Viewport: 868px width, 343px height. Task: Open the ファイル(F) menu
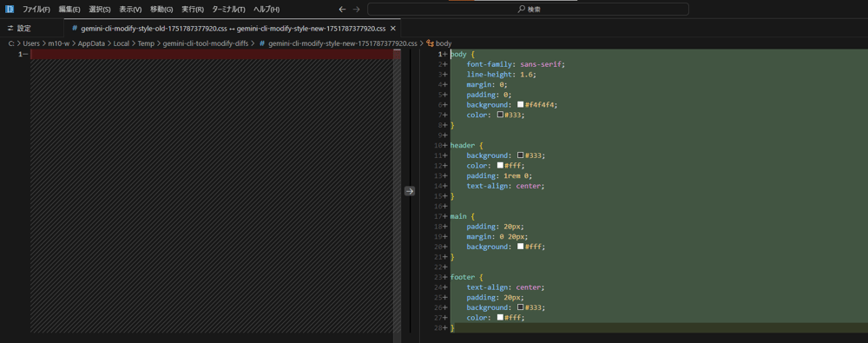click(x=36, y=10)
